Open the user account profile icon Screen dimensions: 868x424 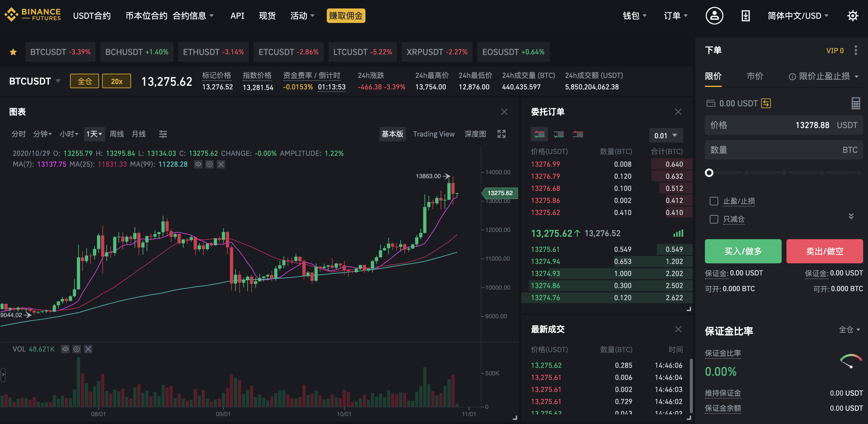[x=714, y=16]
